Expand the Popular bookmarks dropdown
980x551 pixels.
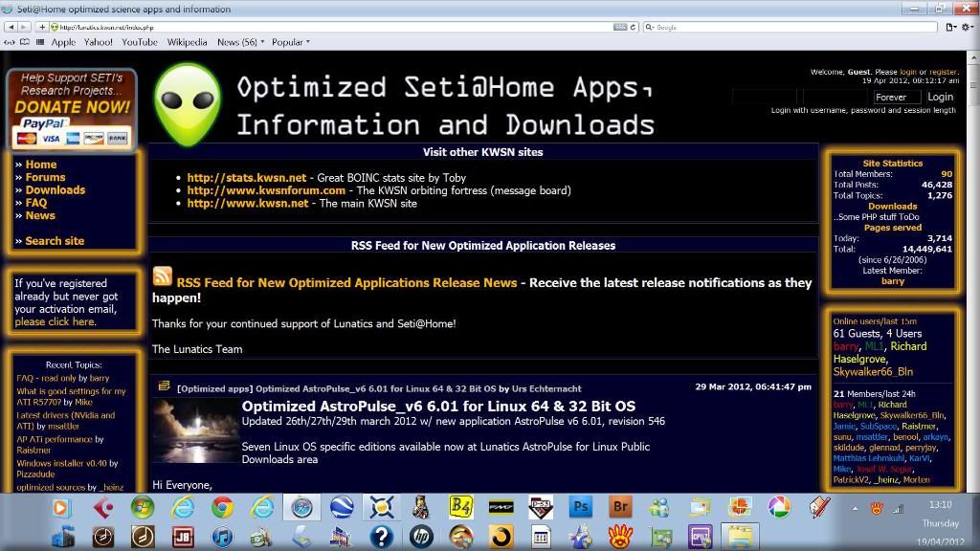(291, 42)
